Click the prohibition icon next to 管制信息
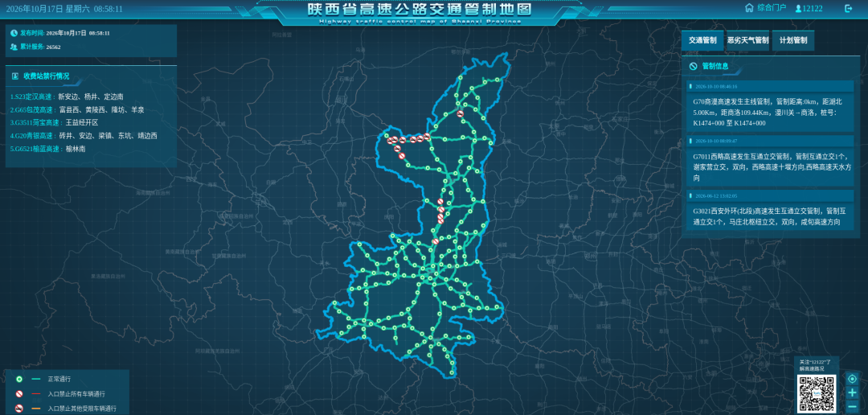 tap(693, 67)
